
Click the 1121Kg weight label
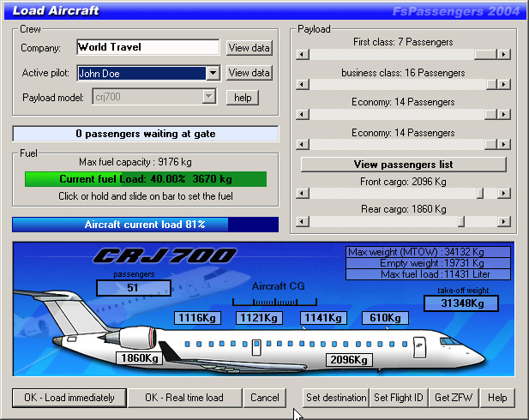259,318
